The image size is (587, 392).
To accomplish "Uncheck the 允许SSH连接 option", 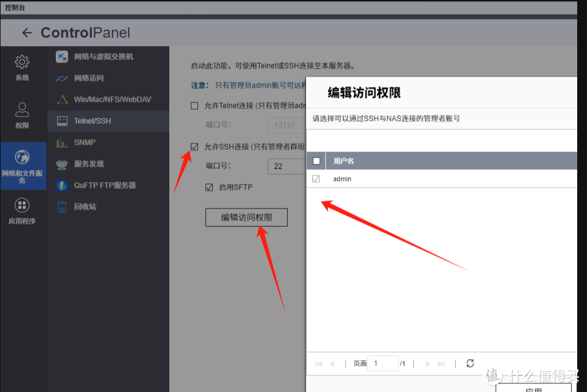I will coord(194,147).
